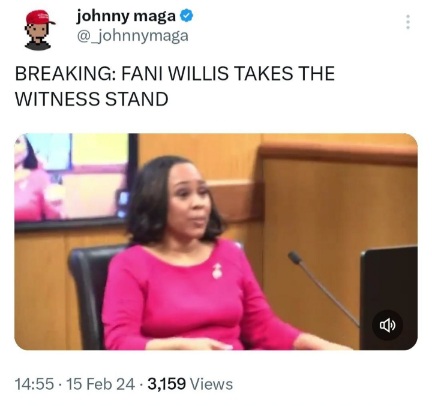Click the blue verified checkmark badge
Image resolution: width=432 pixels, height=406 pixels.
(x=187, y=16)
